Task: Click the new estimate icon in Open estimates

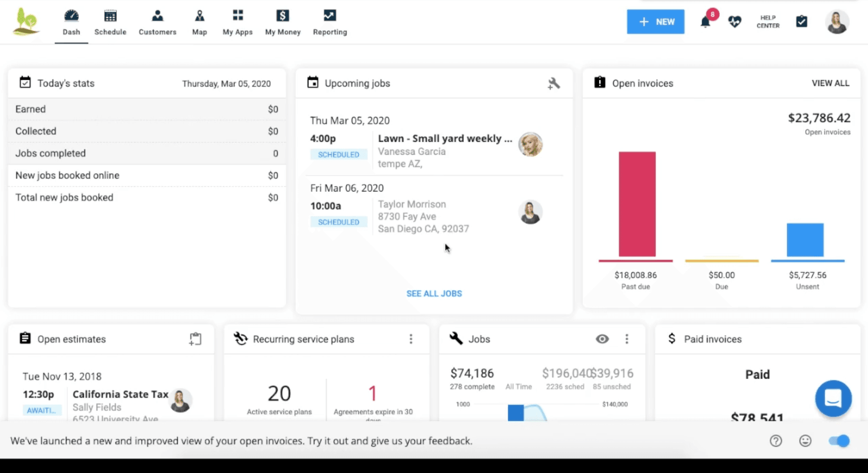Action: (195, 339)
